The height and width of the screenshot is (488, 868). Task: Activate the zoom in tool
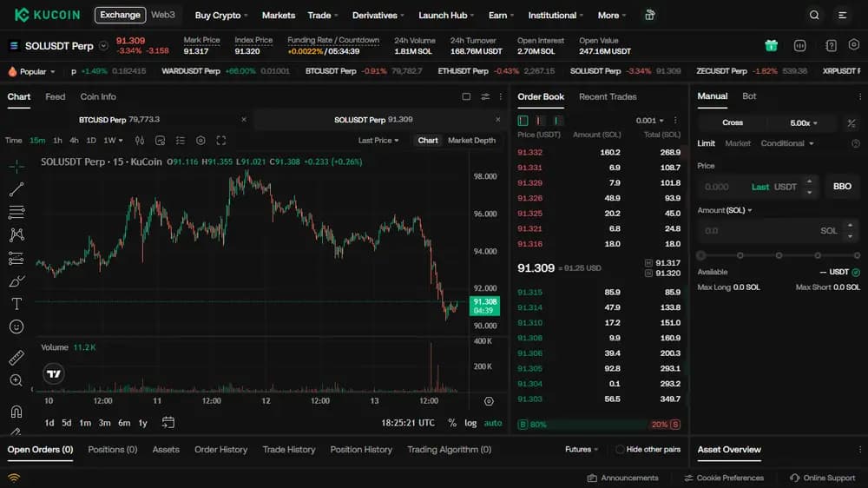[16, 380]
